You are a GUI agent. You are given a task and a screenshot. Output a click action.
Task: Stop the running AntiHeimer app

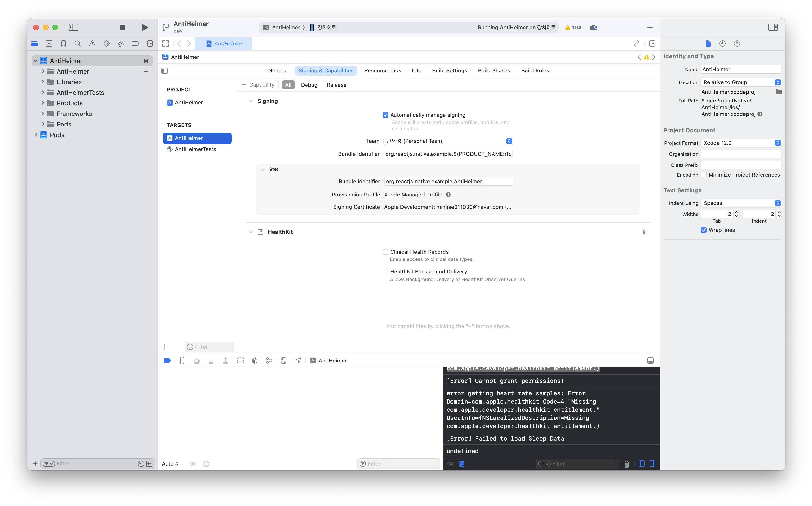[x=122, y=27]
